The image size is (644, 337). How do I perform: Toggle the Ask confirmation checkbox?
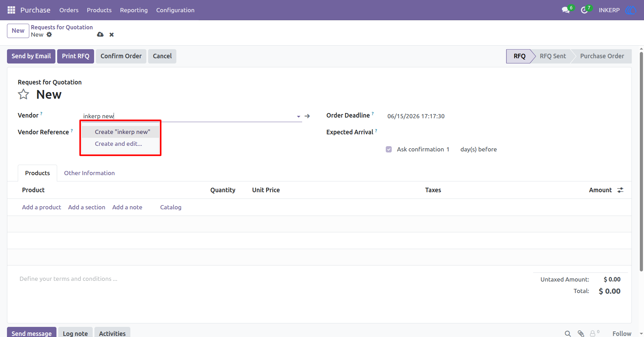(389, 149)
